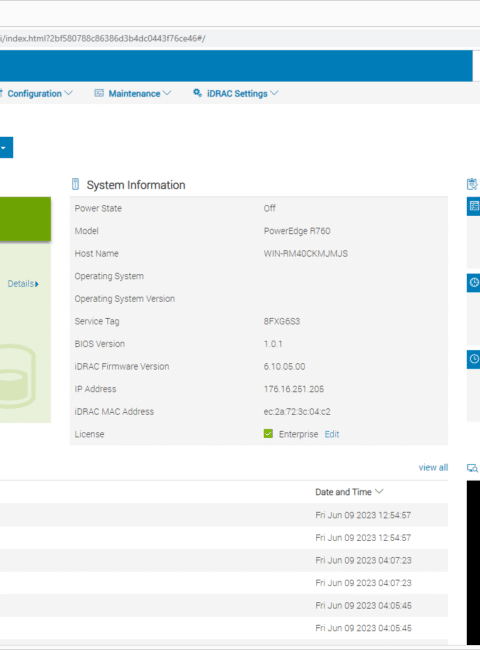480x650 pixels.
Task: Click the Power State Off value
Action: [x=269, y=208]
